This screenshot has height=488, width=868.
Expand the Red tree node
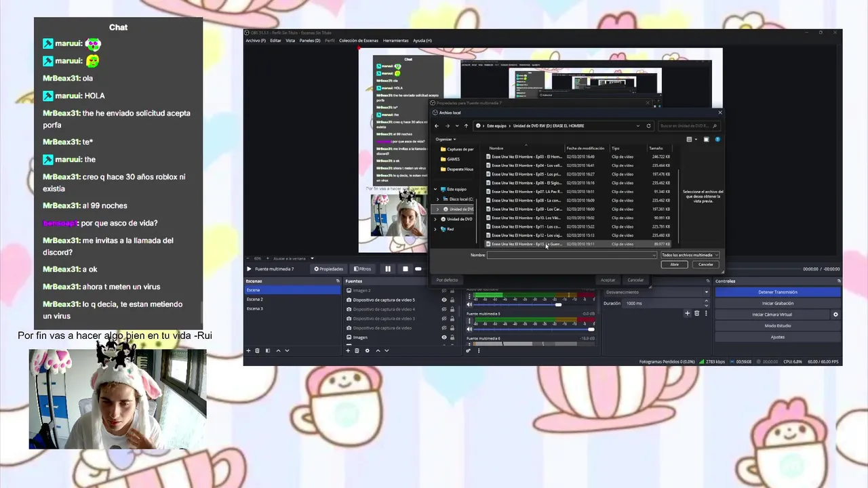pyautogui.click(x=435, y=229)
